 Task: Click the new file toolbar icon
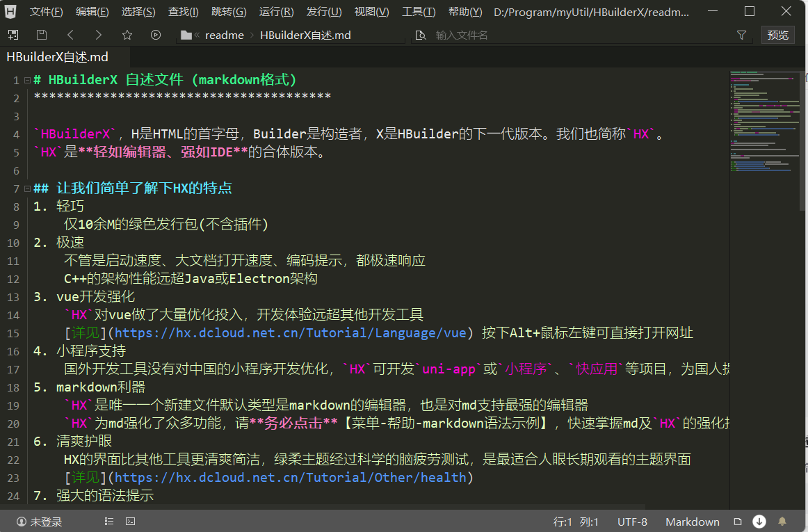[13, 35]
